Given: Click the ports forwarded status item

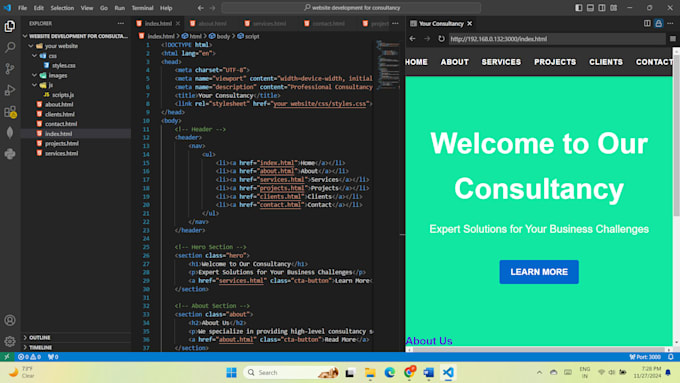Looking at the screenshot, I should (53, 357).
